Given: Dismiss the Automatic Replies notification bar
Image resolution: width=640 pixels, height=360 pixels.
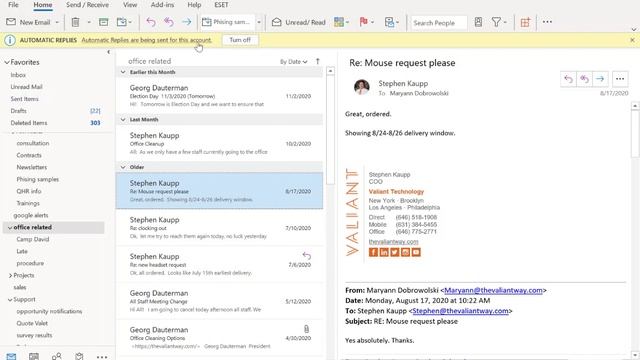Looking at the screenshot, I should tap(632, 40).
